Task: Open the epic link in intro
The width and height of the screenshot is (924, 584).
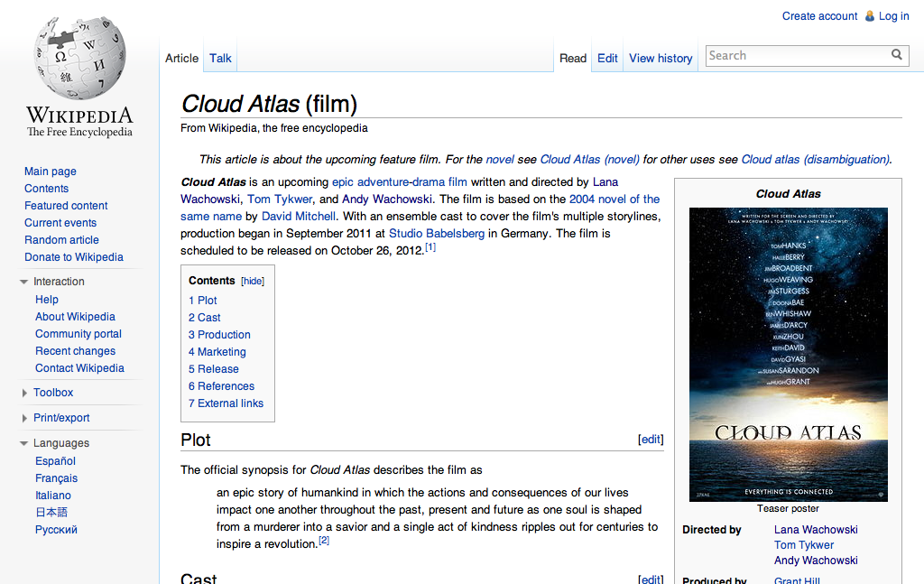Action: 343,182
